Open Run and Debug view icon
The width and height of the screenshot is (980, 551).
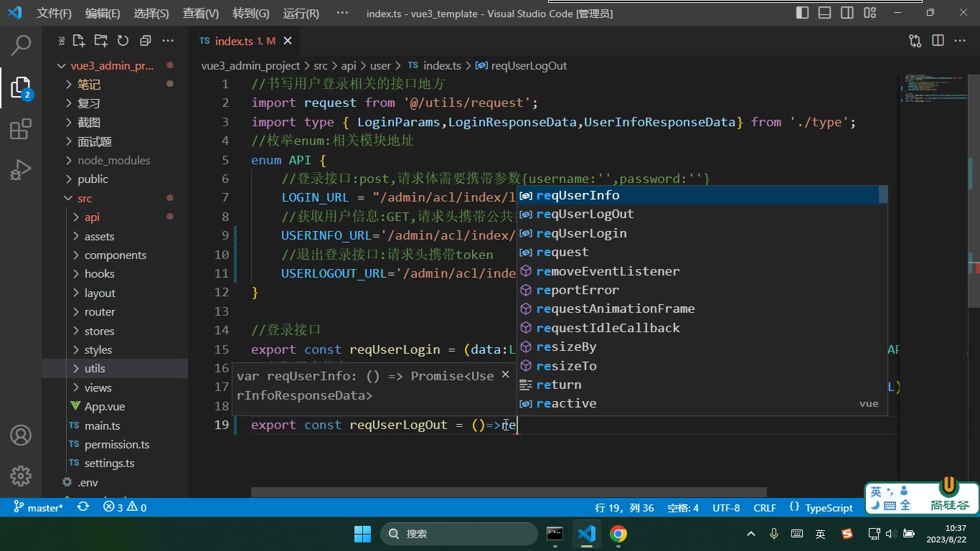point(21,170)
